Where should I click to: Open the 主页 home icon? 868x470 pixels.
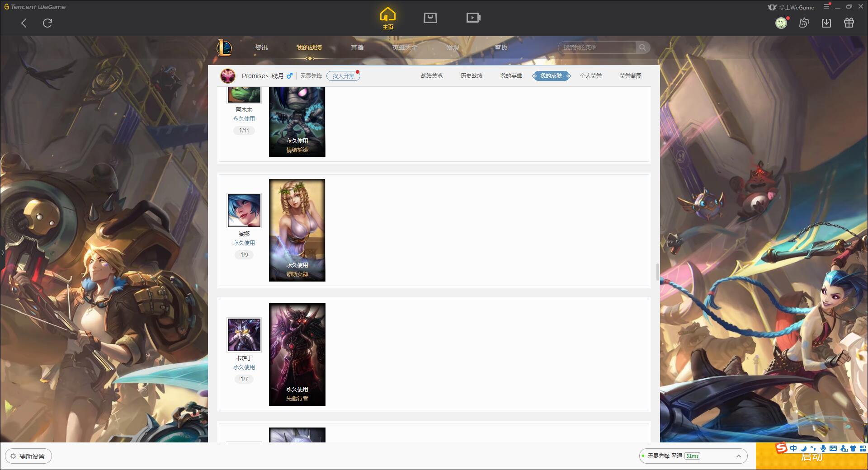click(x=388, y=18)
